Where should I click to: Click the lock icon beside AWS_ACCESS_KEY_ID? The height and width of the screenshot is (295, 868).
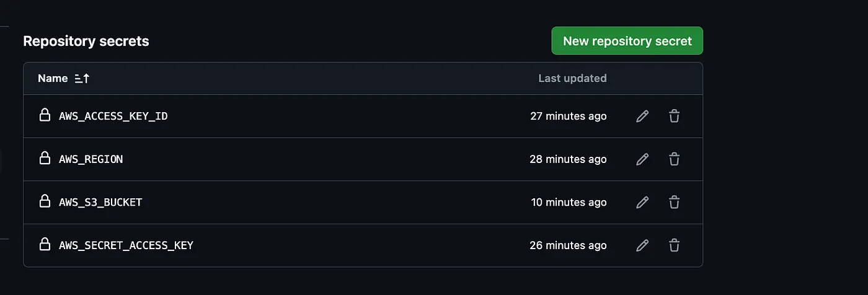pyautogui.click(x=45, y=115)
